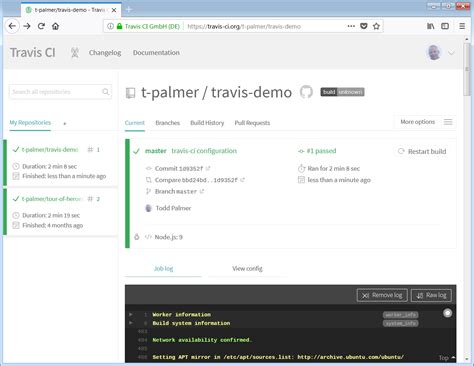Click the system_info log tag
The image size is (474, 366).
400,323
